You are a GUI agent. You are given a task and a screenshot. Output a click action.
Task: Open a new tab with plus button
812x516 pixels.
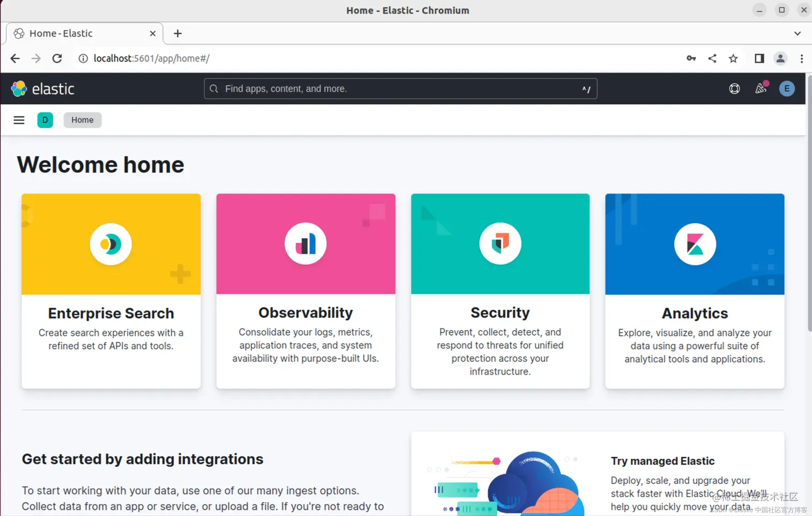pos(178,33)
